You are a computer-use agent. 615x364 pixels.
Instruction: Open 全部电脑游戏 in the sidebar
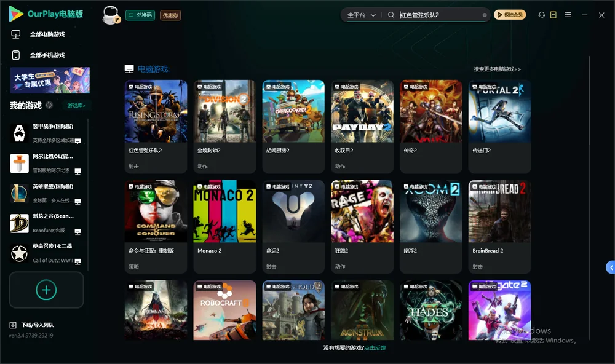(47, 34)
